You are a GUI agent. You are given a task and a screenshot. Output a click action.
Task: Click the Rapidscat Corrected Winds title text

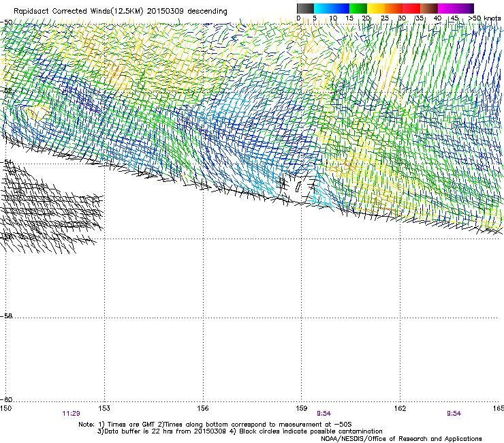coord(121,11)
